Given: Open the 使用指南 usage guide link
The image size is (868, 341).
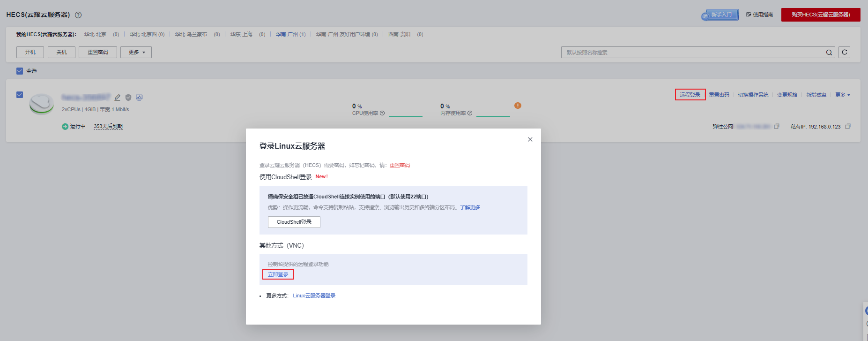Looking at the screenshot, I should [760, 15].
